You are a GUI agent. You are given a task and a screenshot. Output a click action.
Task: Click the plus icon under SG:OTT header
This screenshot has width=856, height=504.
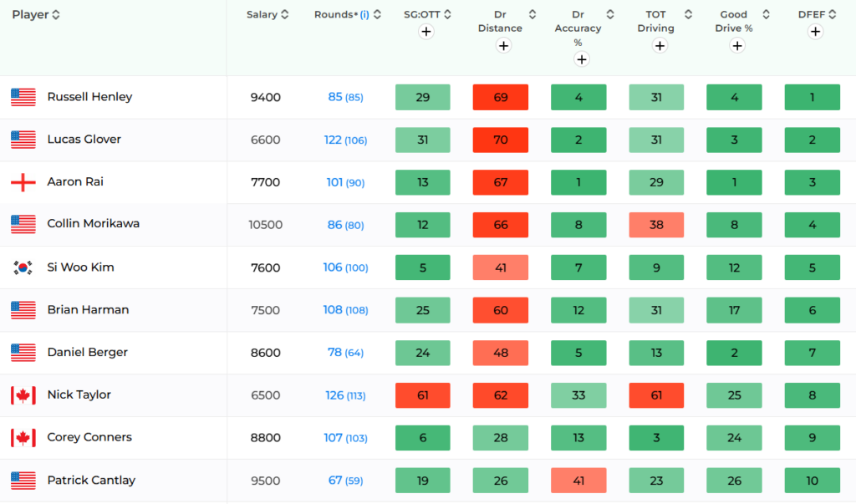[426, 31]
